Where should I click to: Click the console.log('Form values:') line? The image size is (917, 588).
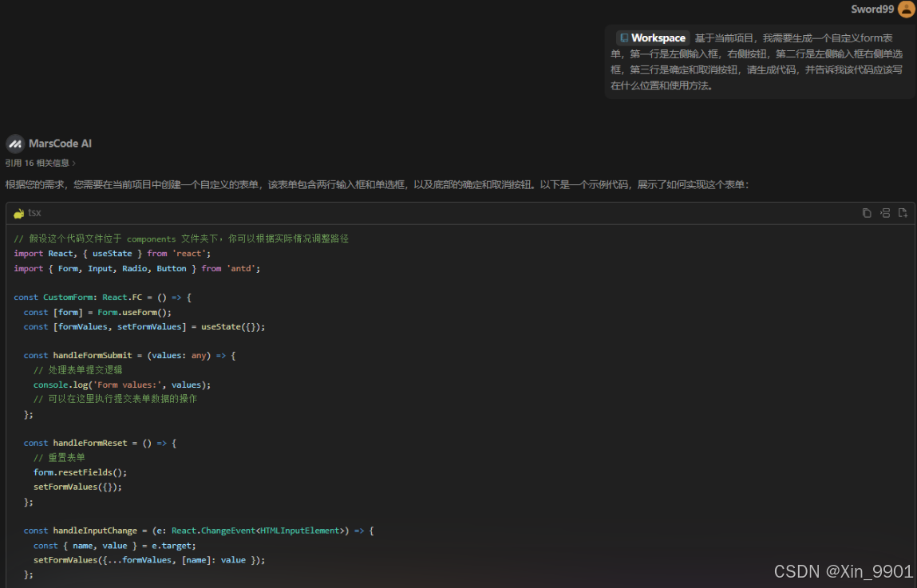(122, 385)
